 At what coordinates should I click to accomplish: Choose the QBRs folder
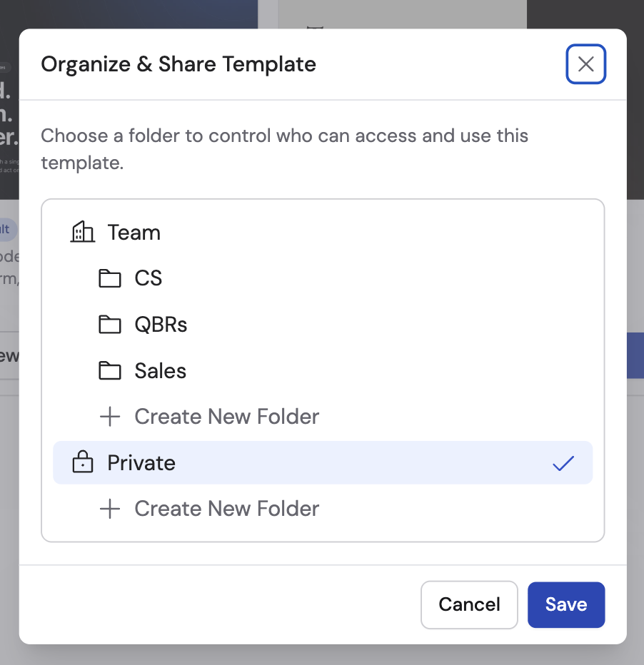(x=323, y=325)
